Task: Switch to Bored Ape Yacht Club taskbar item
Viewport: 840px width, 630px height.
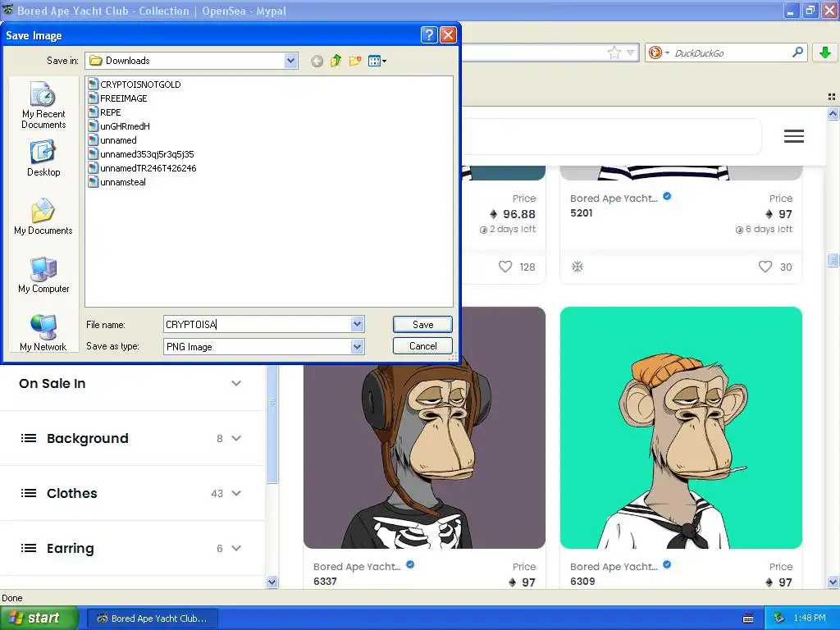Action: pos(152,619)
